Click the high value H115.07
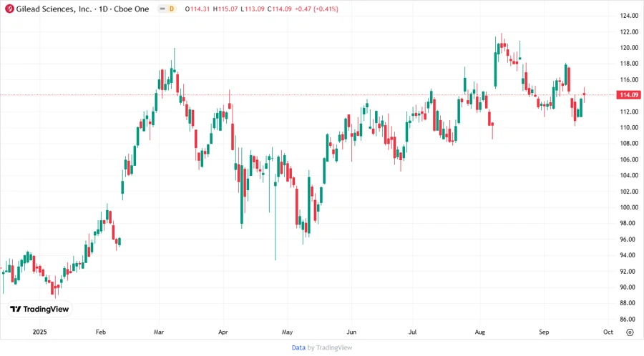Screen dimensions: 644x356 [x=225, y=9]
